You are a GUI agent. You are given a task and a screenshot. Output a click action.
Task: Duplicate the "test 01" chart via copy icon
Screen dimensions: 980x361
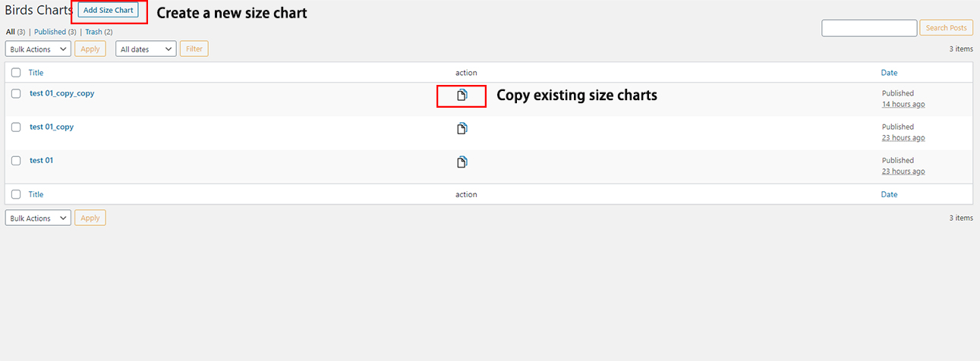point(462,162)
